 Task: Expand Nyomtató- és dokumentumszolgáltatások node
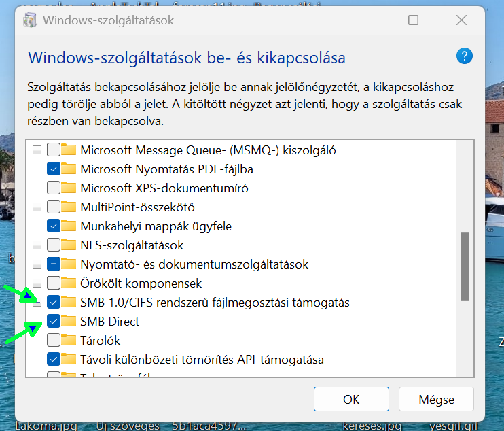[x=37, y=264]
